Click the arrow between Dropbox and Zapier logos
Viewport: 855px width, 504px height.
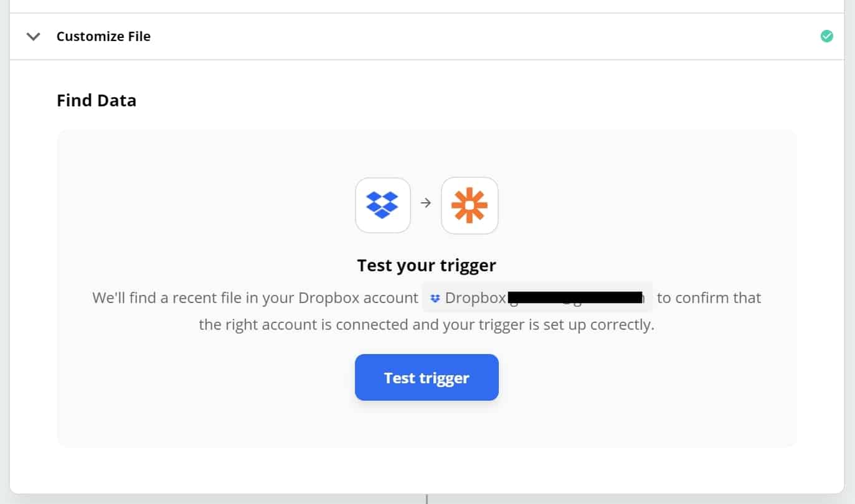pos(426,203)
